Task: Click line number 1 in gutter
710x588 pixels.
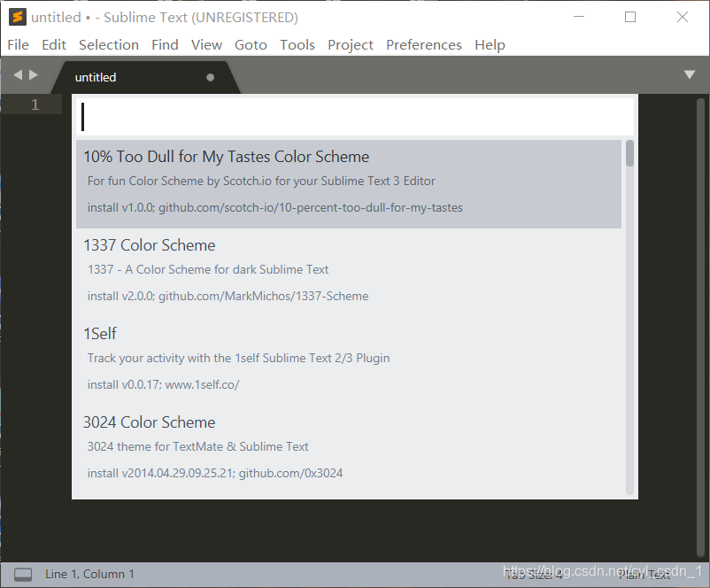Action: [x=35, y=104]
